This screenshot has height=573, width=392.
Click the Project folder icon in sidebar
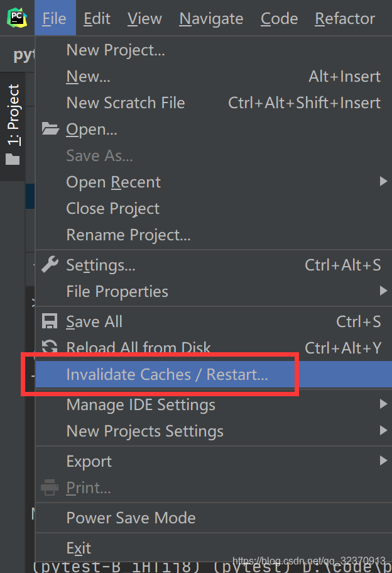pos(13,159)
